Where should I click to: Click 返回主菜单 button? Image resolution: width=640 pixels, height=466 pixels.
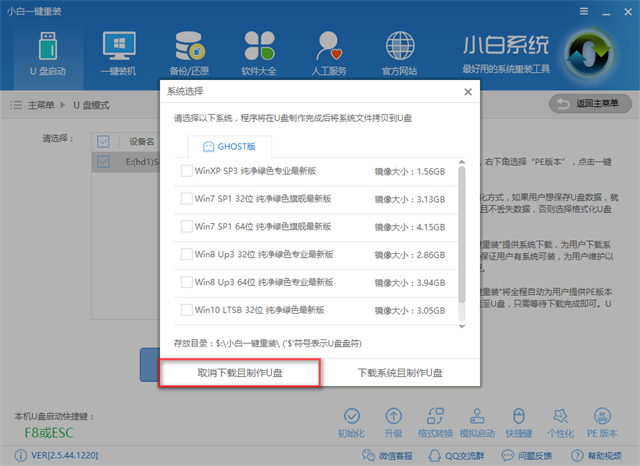click(590, 104)
